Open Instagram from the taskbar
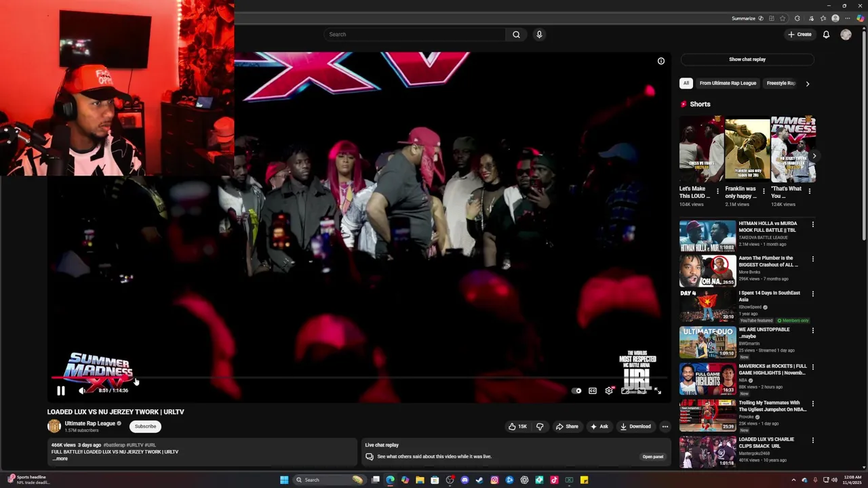Viewport: 868px width, 488px height. (x=494, y=480)
